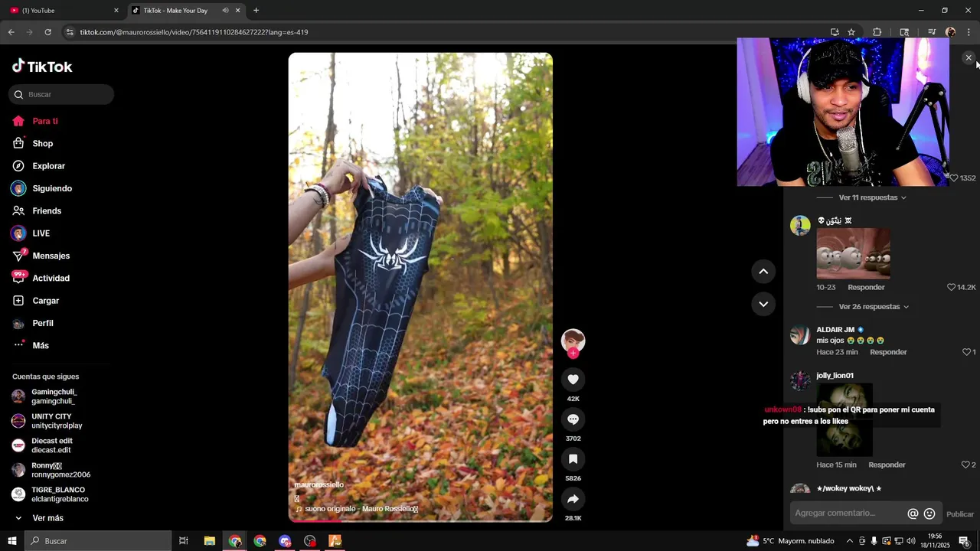Show hidden system tray icons
Screen dimensions: 980x551
[x=850, y=541]
